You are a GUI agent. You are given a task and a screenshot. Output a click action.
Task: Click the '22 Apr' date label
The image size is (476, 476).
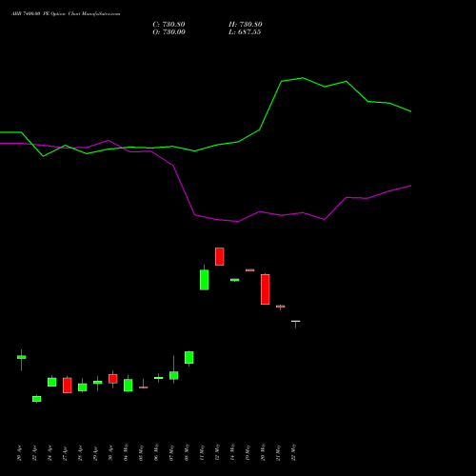(34, 453)
